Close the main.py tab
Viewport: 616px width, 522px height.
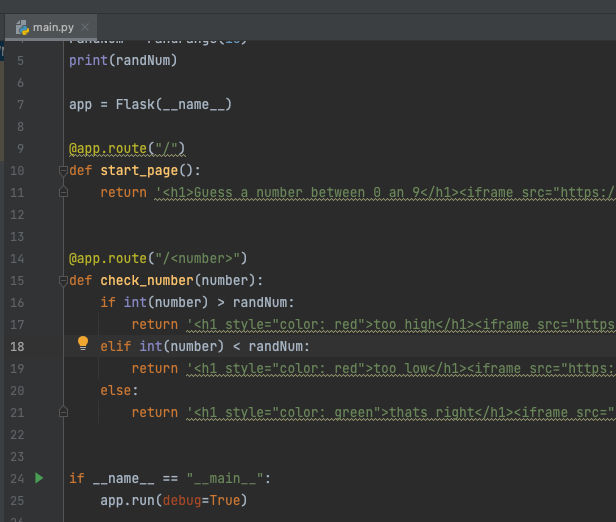[x=85, y=27]
